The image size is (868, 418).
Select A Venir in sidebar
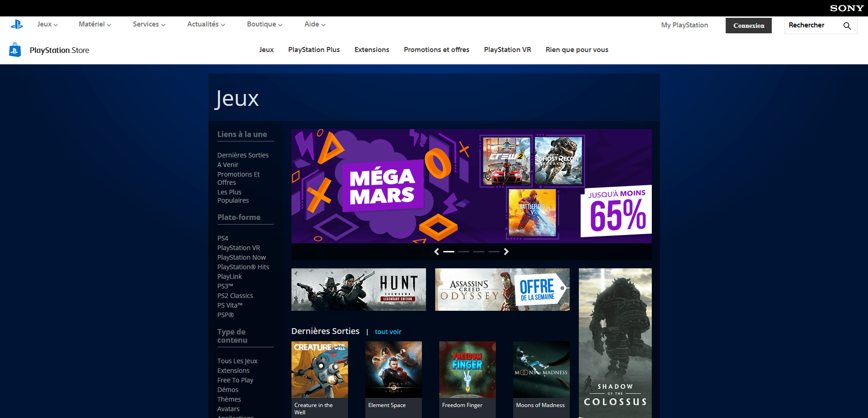228,165
